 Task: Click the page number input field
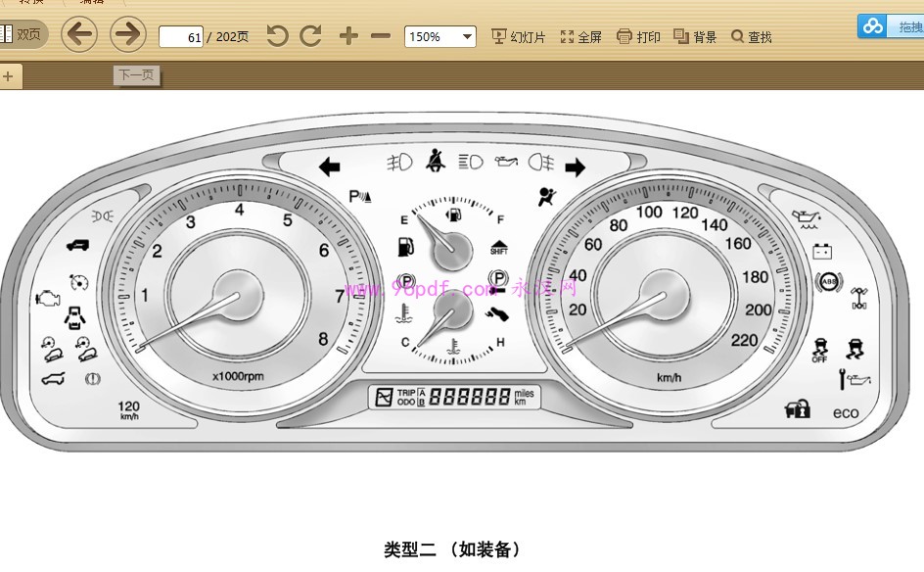click(181, 37)
